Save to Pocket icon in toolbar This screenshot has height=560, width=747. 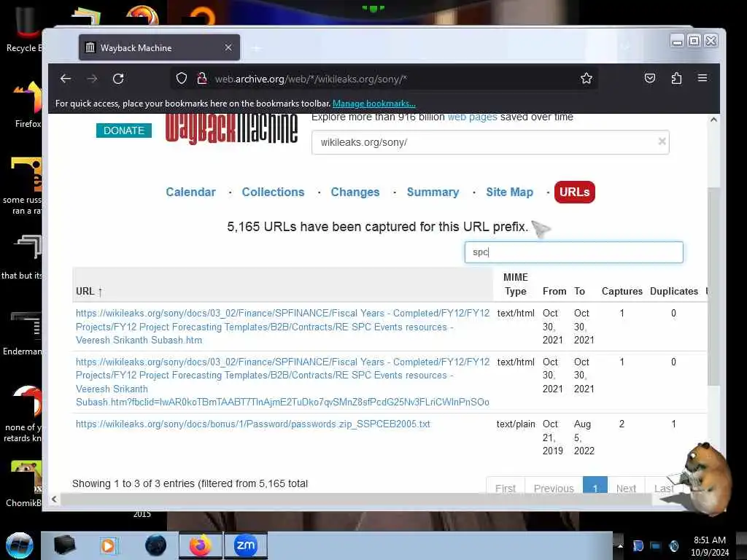click(650, 78)
